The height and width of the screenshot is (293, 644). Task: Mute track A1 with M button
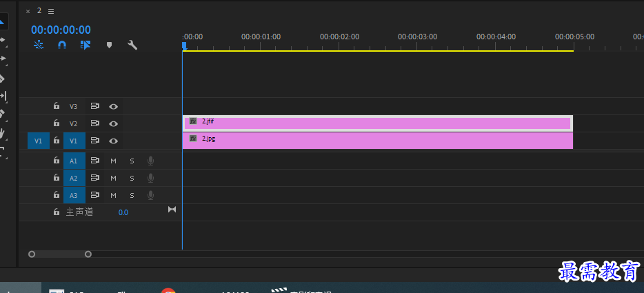click(x=113, y=161)
